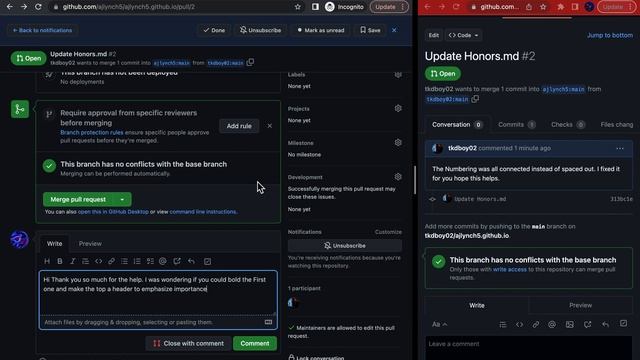Open Checks tab in right window

(567, 124)
